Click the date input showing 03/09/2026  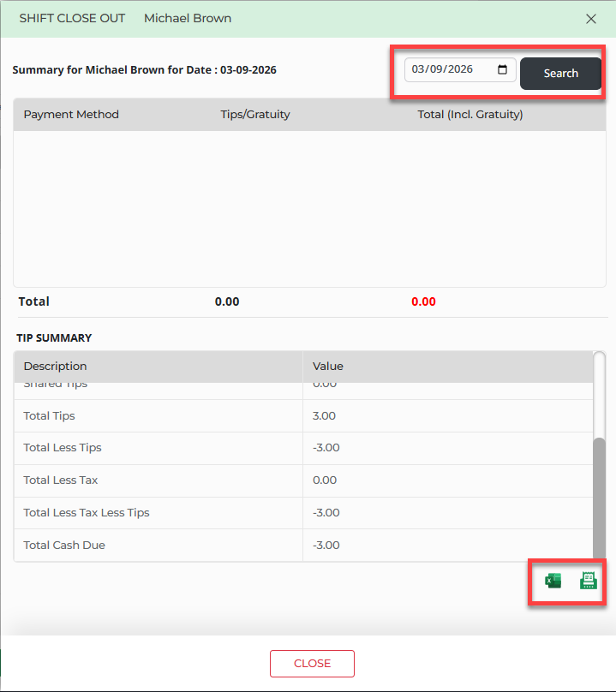pos(450,69)
